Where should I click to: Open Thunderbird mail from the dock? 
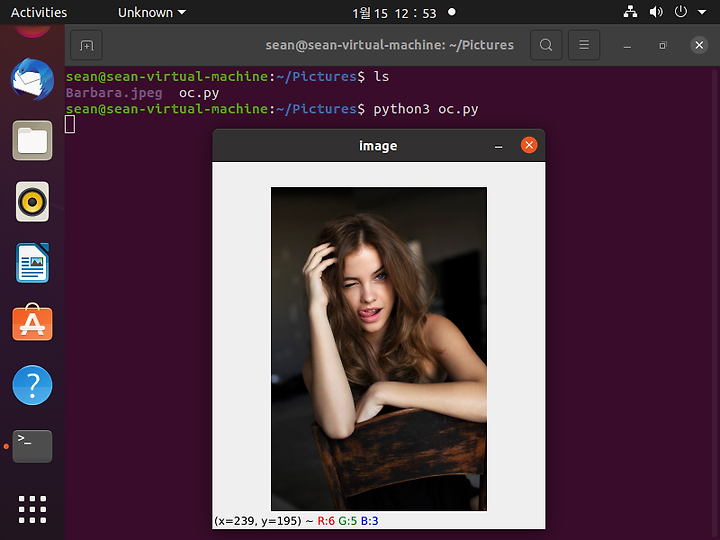pos(32,79)
